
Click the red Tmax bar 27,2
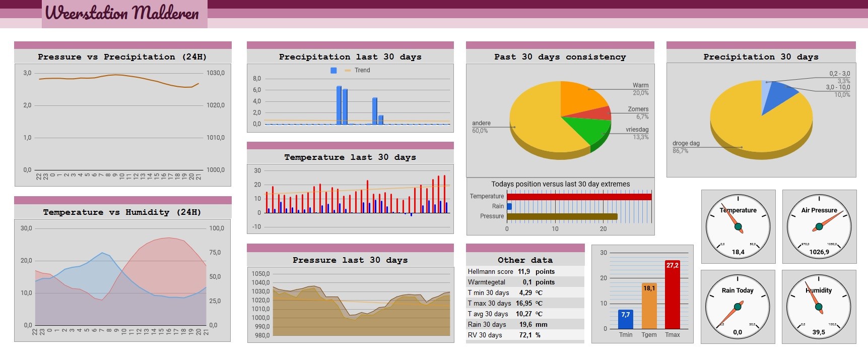tap(673, 295)
